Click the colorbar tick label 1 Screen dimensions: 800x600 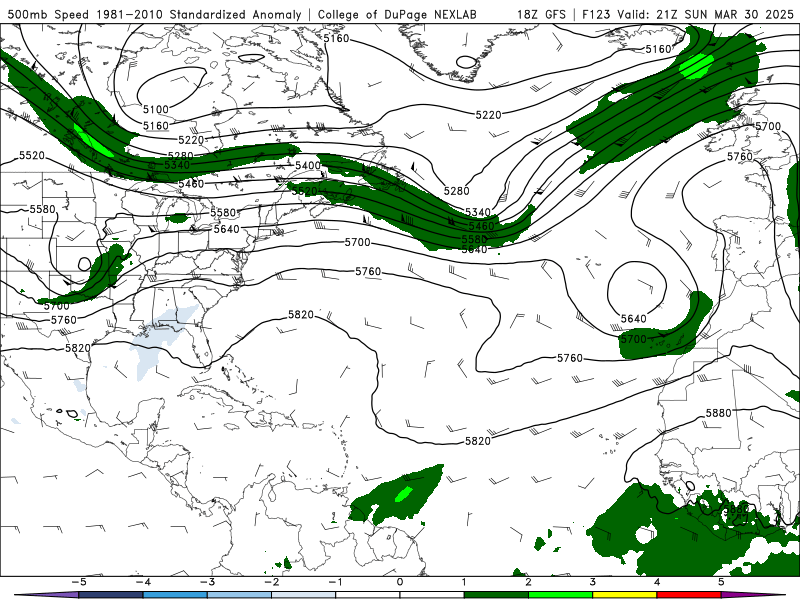click(464, 582)
